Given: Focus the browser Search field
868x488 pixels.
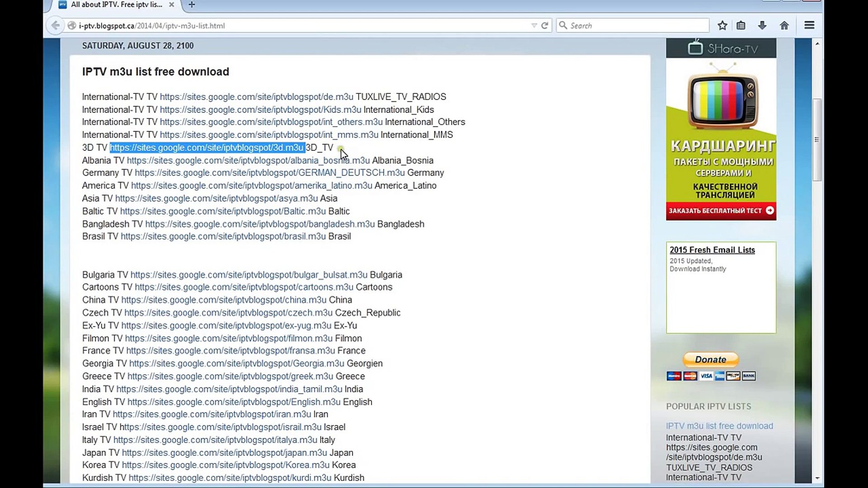Looking at the screenshot, I should [x=633, y=26].
